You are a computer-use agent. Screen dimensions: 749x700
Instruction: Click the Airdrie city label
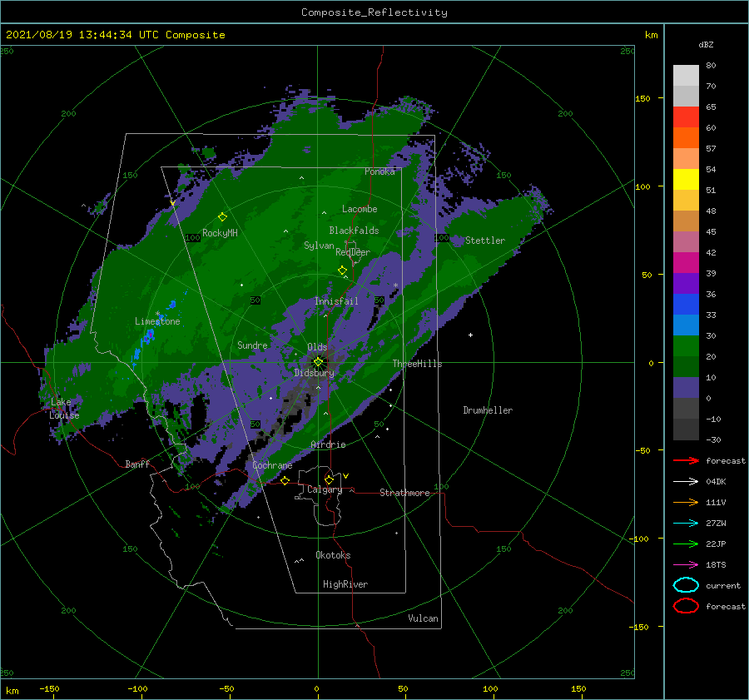[328, 444]
